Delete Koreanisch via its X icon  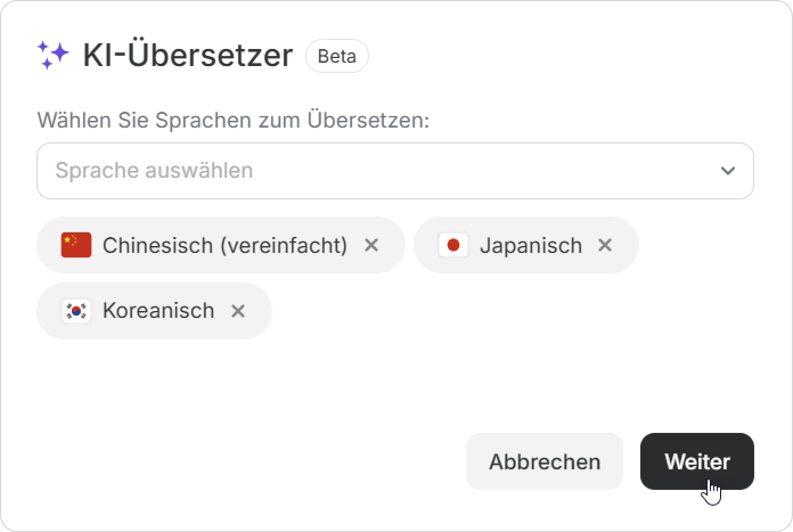coord(238,311)
